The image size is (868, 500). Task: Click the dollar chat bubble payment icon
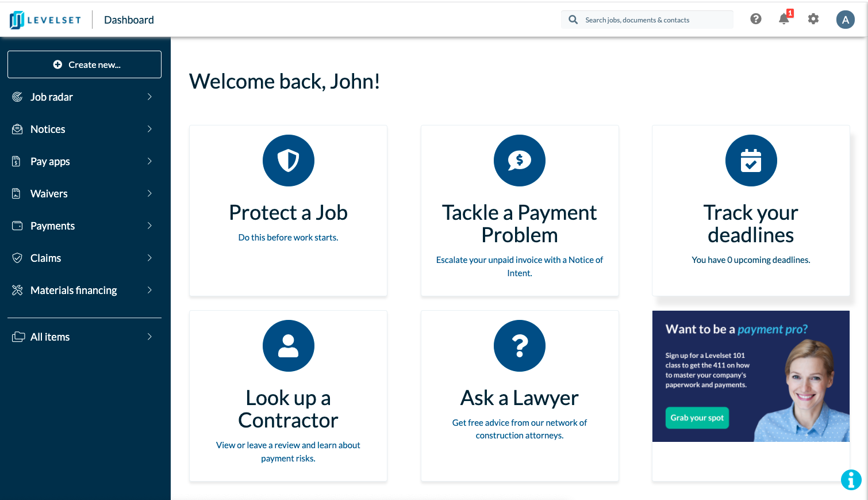[519, 161]
